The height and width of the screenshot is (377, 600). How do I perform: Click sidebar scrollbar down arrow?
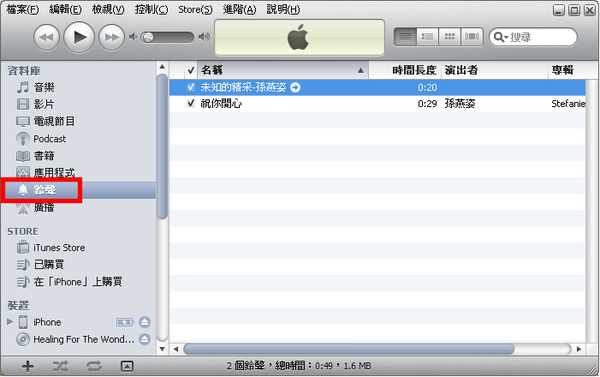(162, 349)
